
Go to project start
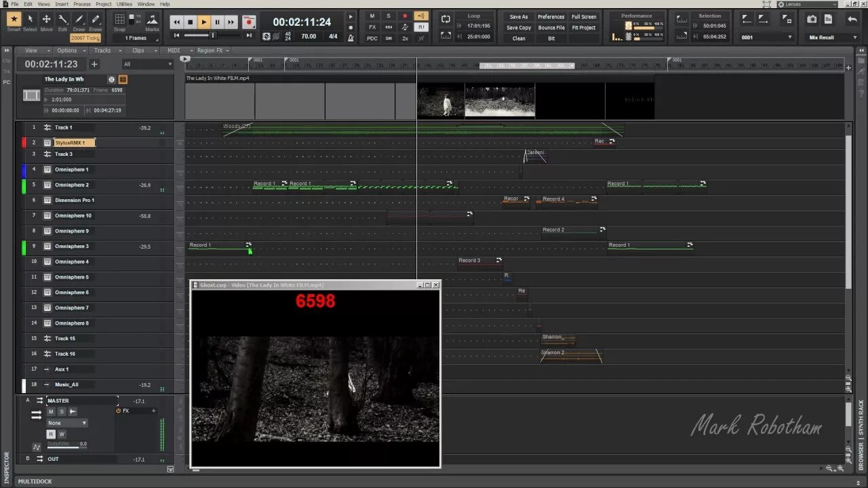(177, 35)
